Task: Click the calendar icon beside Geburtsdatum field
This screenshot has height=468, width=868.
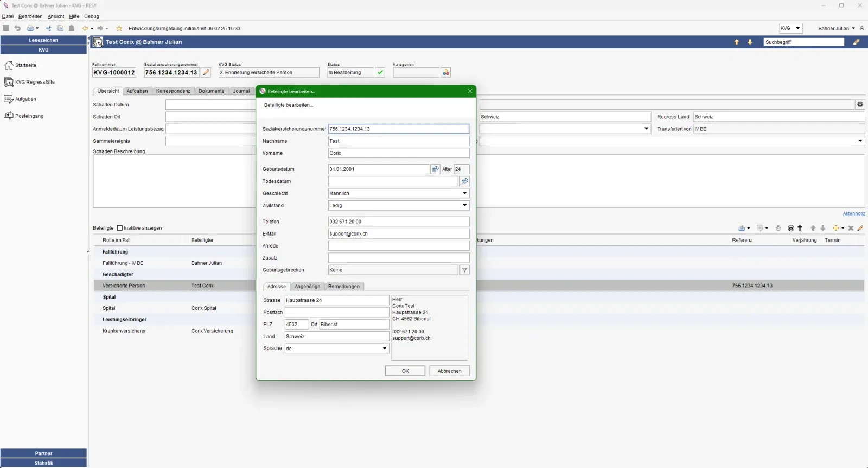Action: [435, 169]
